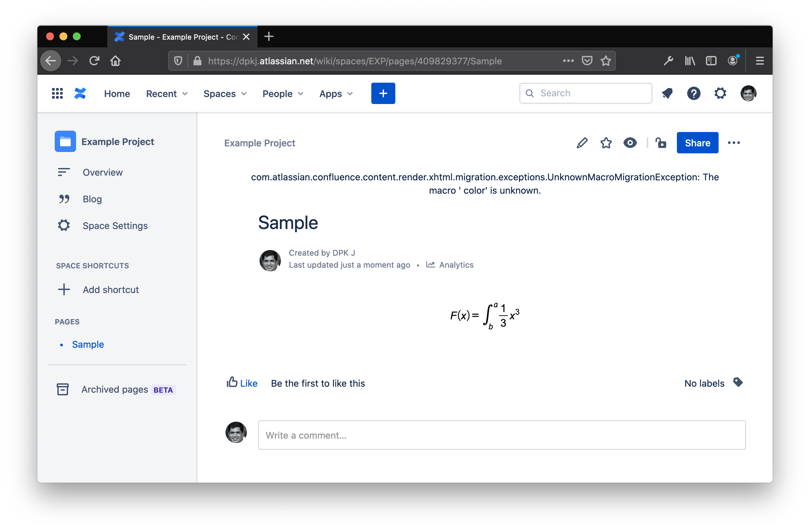Viewport: 810px width, 532px height.
Task: Click the Archived pages sidebar item
Action: (x=115, y=389)
